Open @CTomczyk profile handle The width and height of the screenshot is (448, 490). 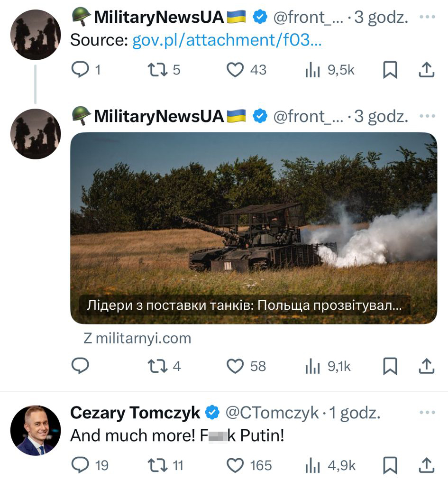272,413
